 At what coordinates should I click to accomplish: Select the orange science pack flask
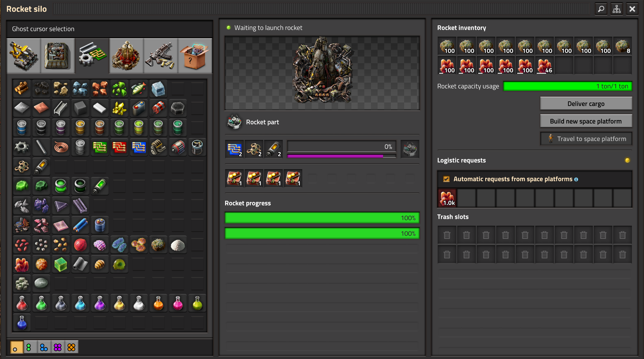158,303
